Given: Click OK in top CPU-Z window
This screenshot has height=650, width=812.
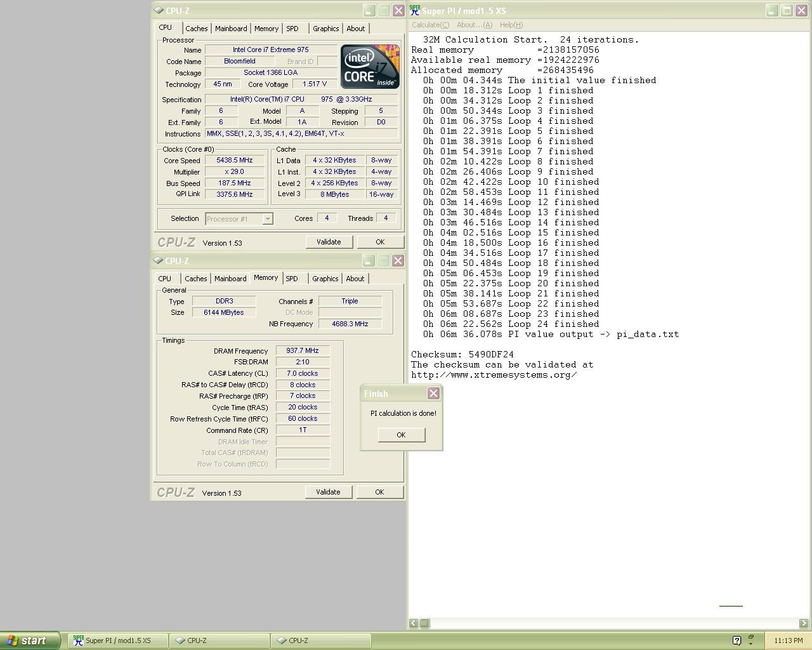Looking at the screenshot, I should [380, 242].
